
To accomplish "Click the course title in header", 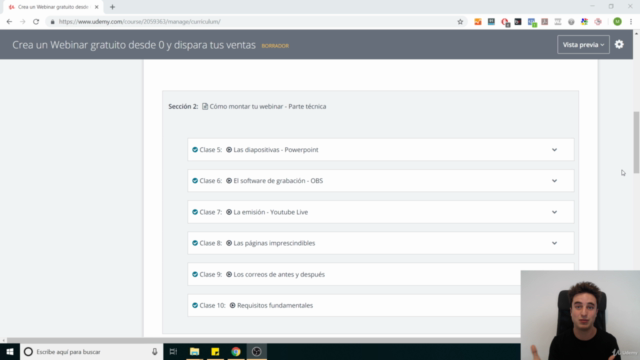I will [134, 45].
